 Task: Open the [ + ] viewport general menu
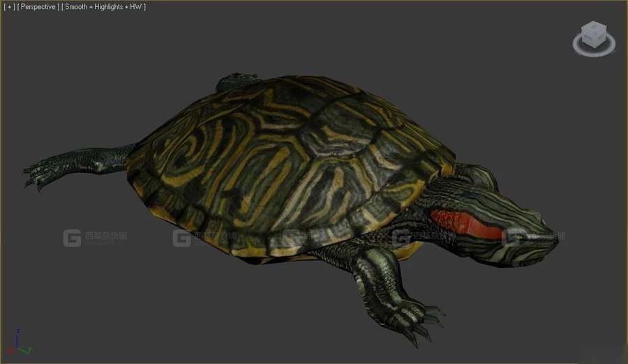coord(9,7)
